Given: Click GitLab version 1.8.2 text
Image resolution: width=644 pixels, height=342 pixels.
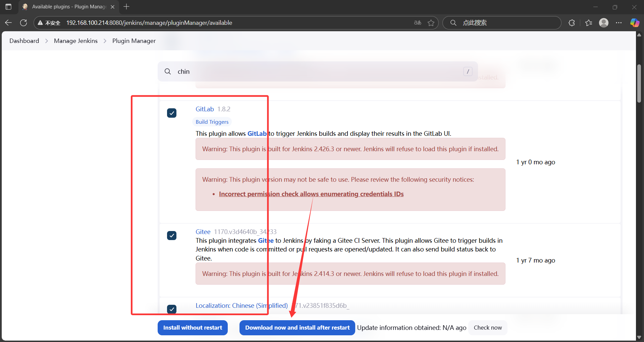Looking at the screenshot, I should [x=224, y=109].
